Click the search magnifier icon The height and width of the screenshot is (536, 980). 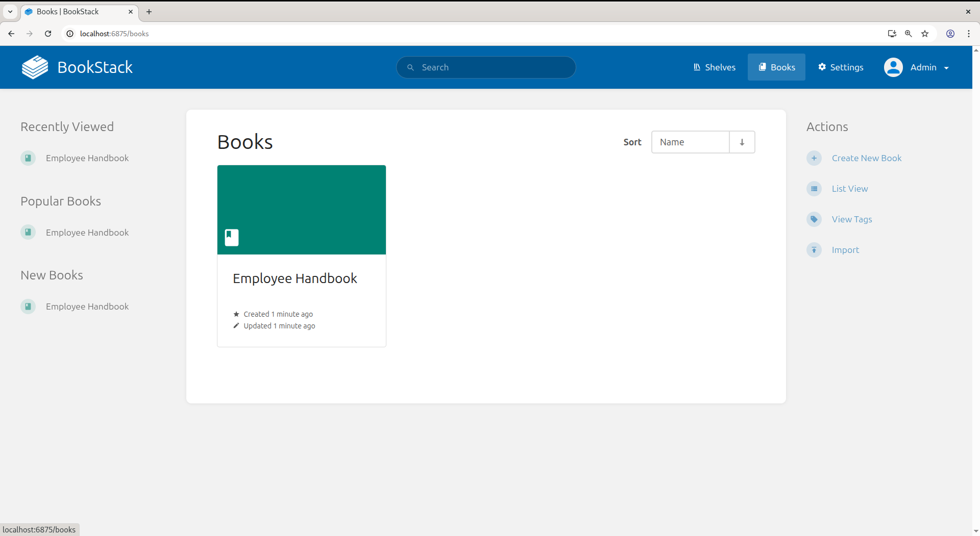tap(410, 67)
